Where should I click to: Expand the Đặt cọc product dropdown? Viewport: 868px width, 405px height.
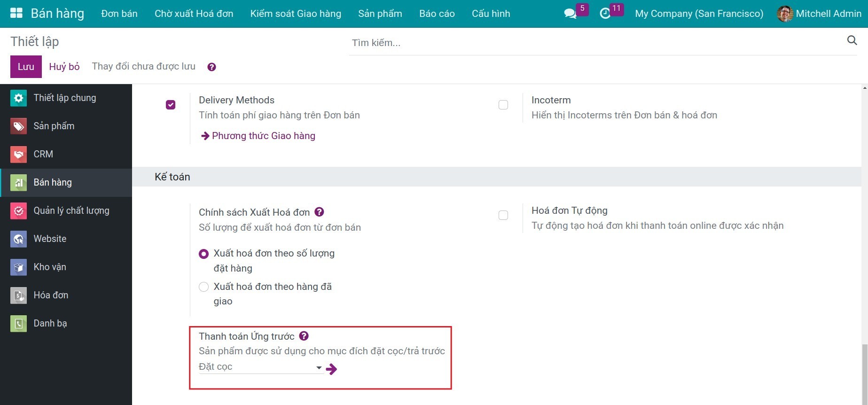[319, 367]
